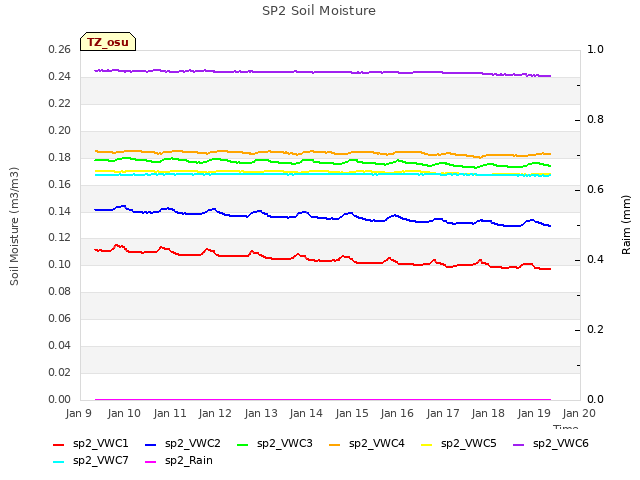
Task: Select the sp2_VWC2 legend label
Action: point(193,444)
